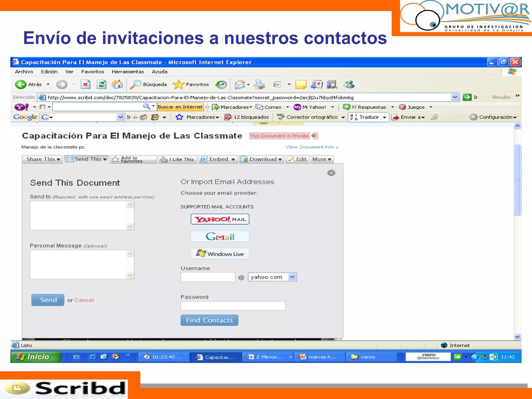Screen dimensions: 532x399
Task: Open View Document Info link
Action: click(x=312, y=147)
